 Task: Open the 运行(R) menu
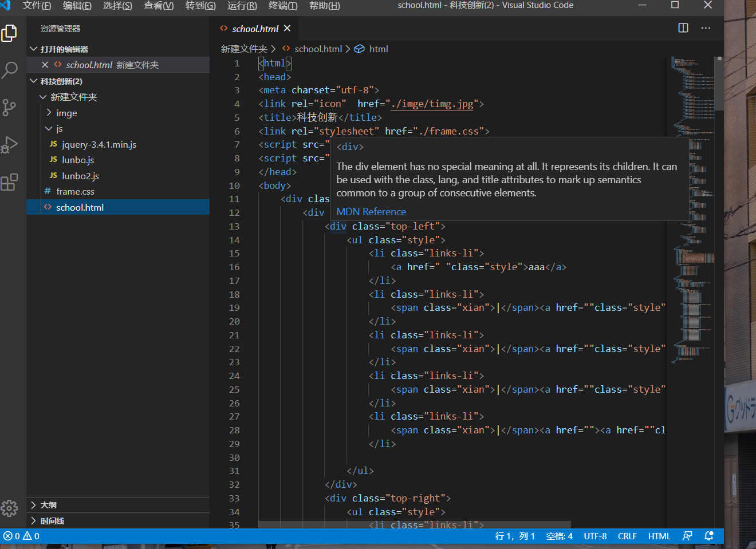(x=242, y=6)
